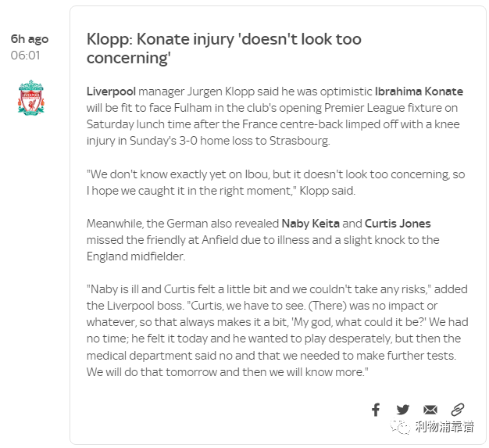
Task: Click the WeChat watermark logo
Action: coord(400,426)
